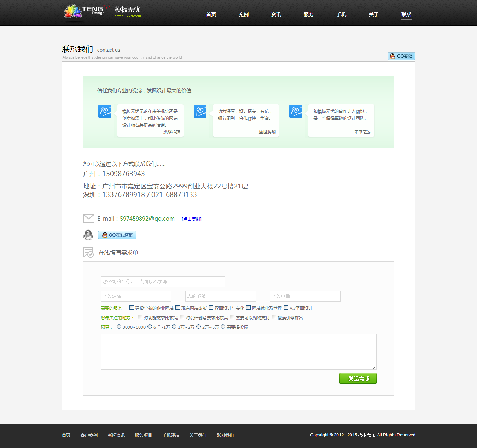Click the QQ penguin mascot icon

88,235
